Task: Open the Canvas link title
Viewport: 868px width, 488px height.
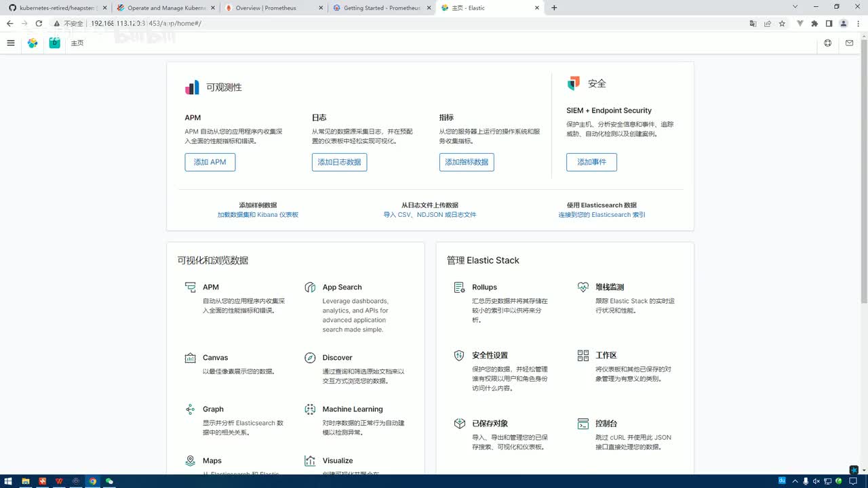Action: tap(215, 358)
